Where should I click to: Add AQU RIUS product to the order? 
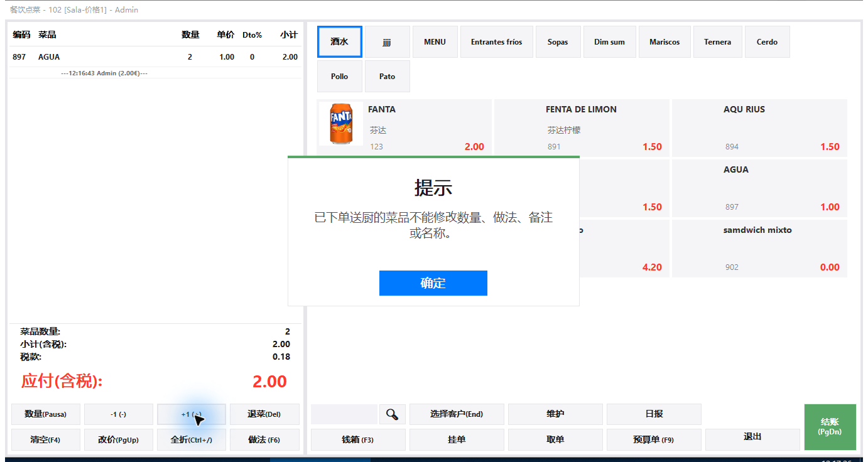(x=759, y=127)
